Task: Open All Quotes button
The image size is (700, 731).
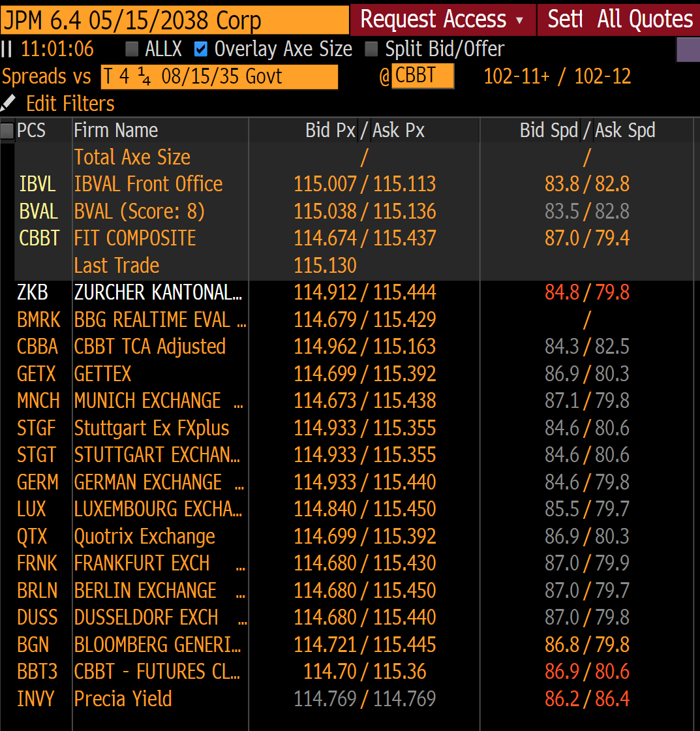Action: pos(645,20)
